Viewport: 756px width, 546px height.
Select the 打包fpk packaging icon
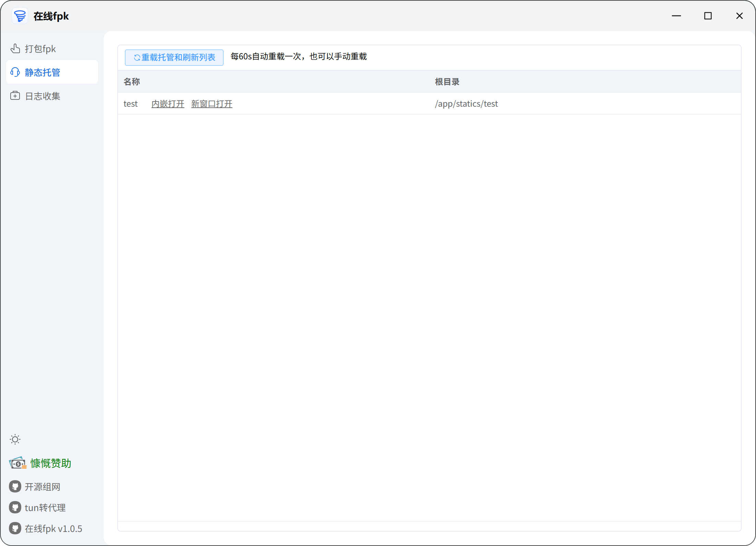[x=15, y=49]
